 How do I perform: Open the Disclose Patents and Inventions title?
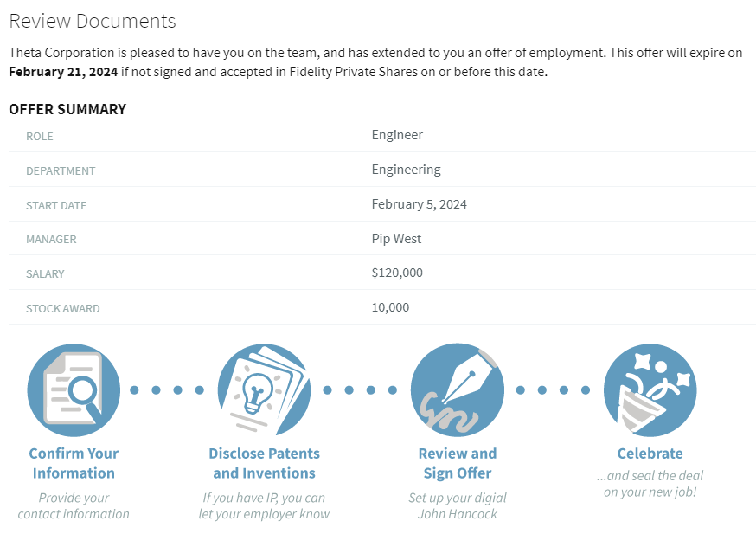(x=264, y=463)
